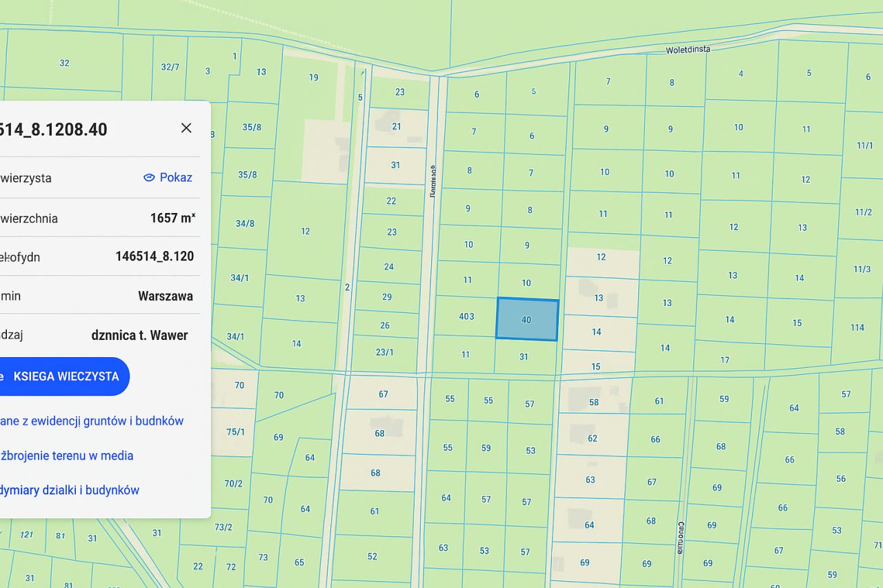Select parcel 11/2 on the map

[863, 212]
